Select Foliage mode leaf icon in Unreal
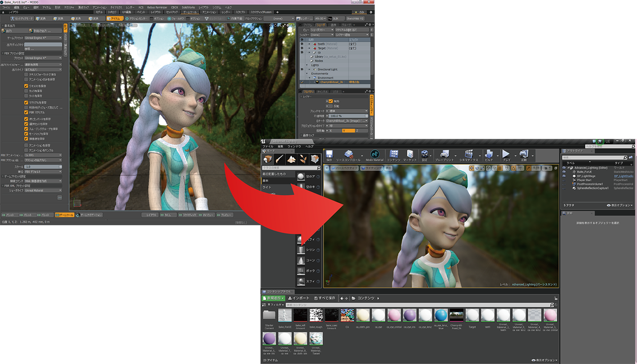Screen dimensions: 637x364 point(303,159)
